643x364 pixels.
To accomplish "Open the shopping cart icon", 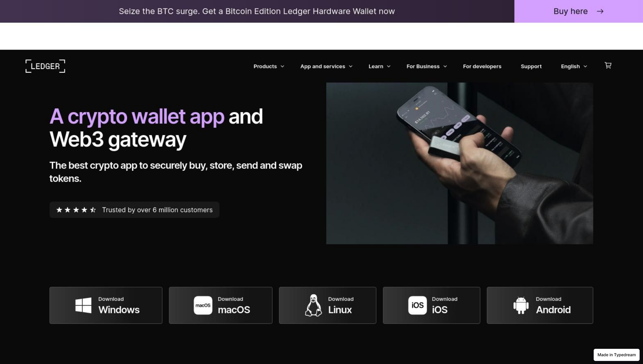I will pos(608,66).
